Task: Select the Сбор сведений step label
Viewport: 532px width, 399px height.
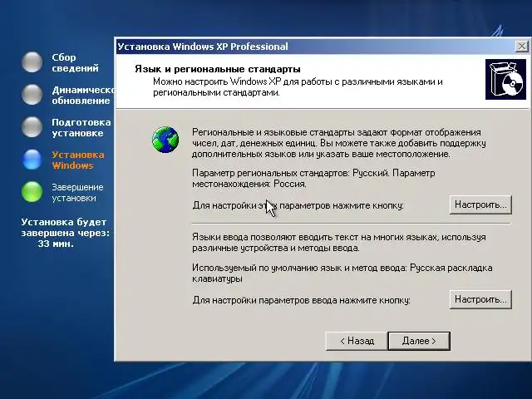Action: pyautogui.click(x=75, y=62)
